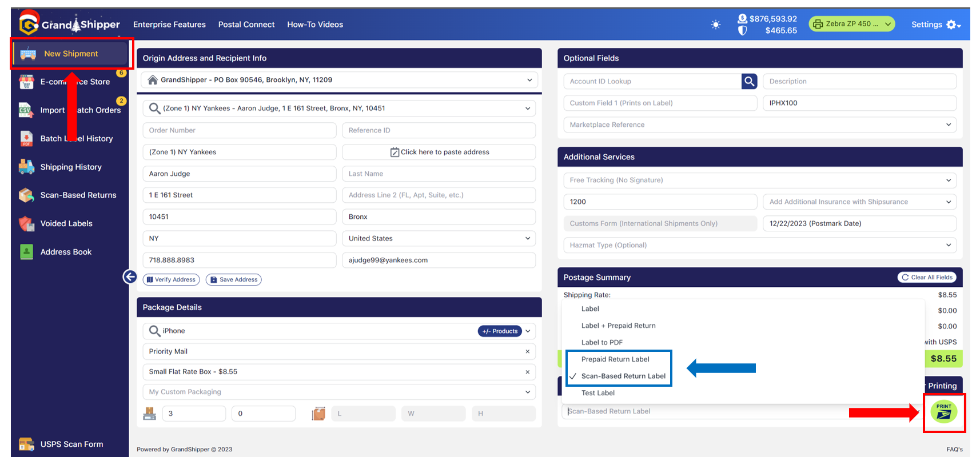Click the Account ID Lookup search button
This screenshot has height=461, width=980.
point(749,81)
